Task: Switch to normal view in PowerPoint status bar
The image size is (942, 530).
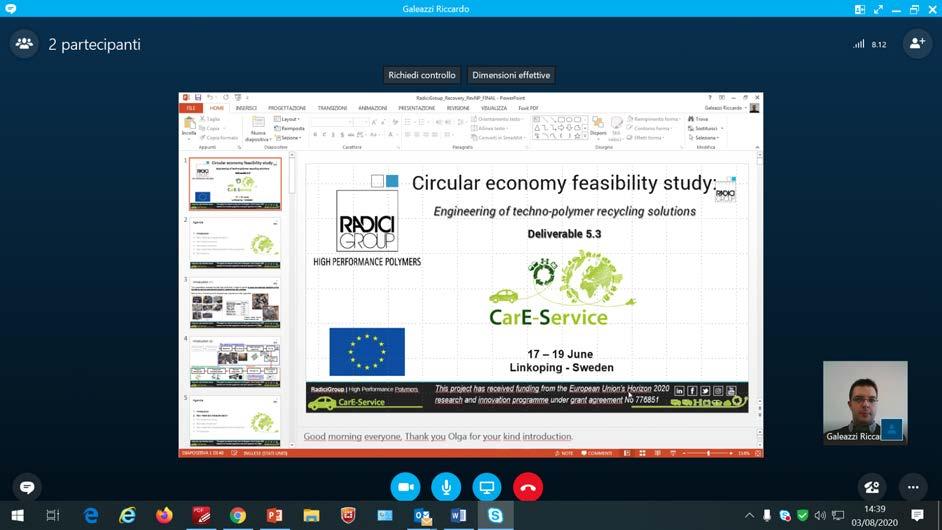Action: coord(627,453)
